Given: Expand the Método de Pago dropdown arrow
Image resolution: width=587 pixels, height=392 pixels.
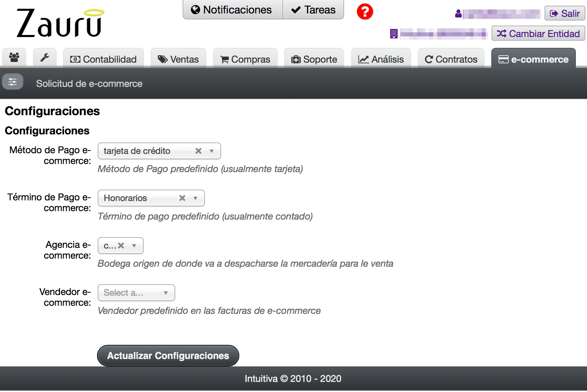Looking at the screenshot, I should pyautogui.click(x=212, y=151).
